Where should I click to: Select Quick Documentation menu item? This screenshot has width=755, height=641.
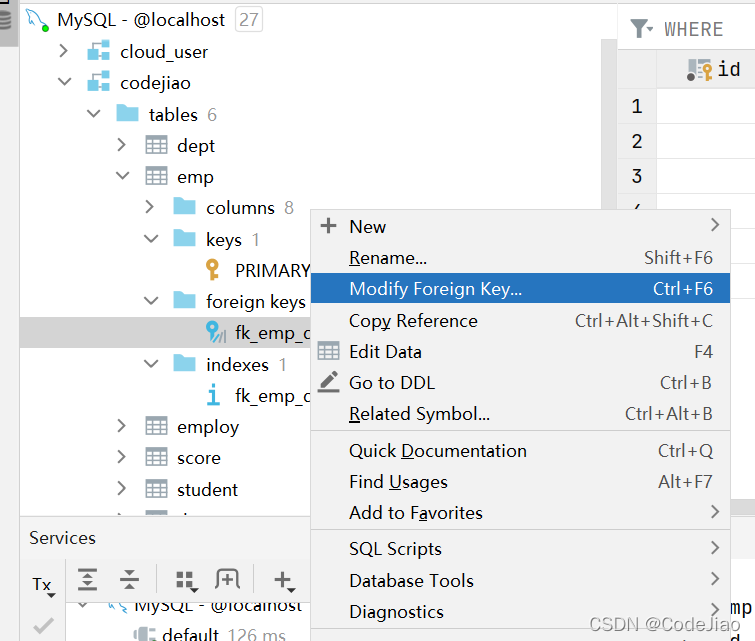tap(520, 450)
